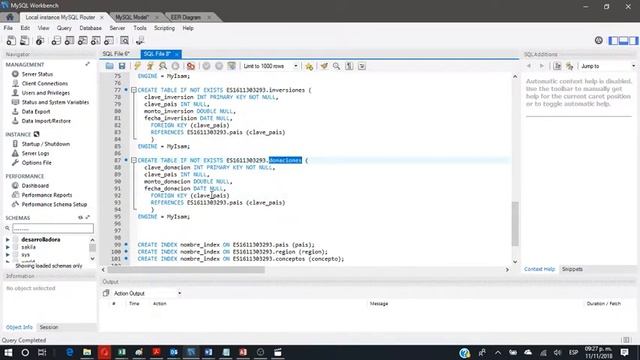Open the Dashboard

pos(35,185)
